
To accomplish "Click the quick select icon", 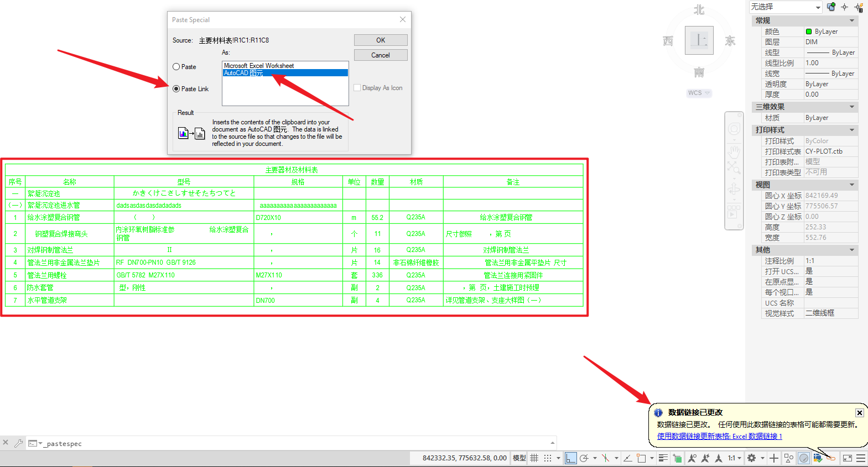I will [859, 7].
